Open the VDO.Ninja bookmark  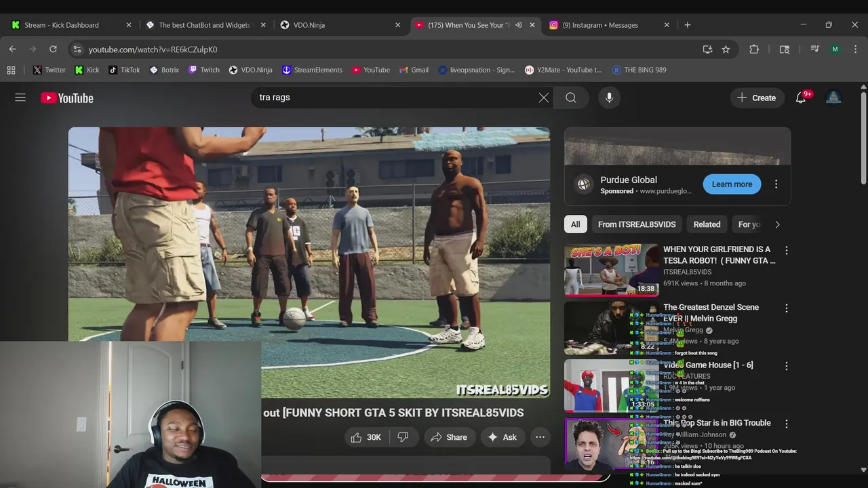pos(250,70)
